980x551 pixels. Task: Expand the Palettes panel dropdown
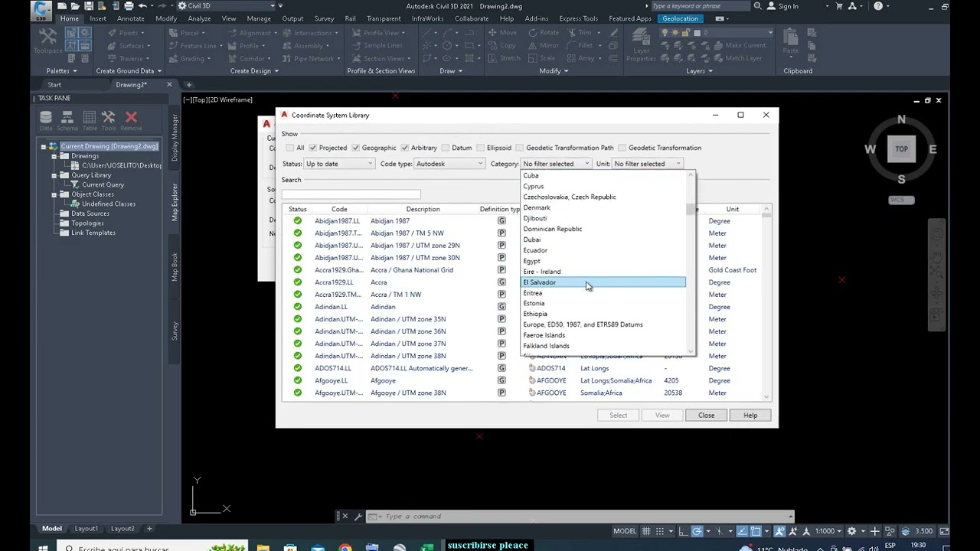[x=61, y=71]
